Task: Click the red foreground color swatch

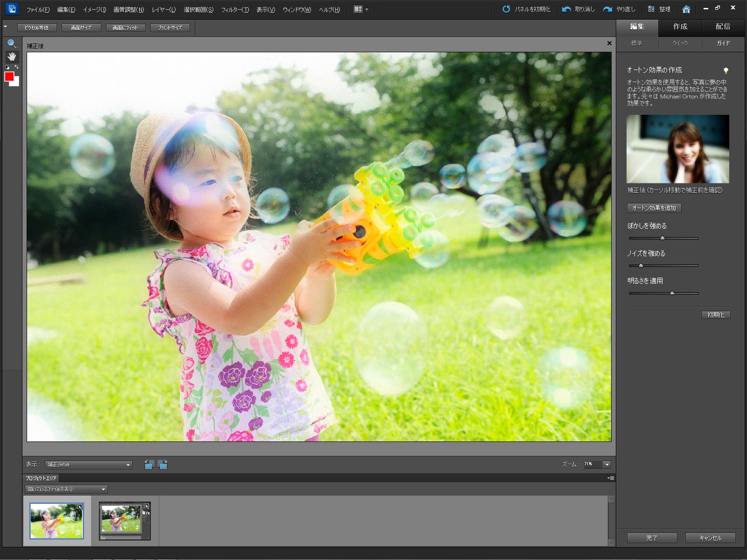Action: click(x=9, y=77)
